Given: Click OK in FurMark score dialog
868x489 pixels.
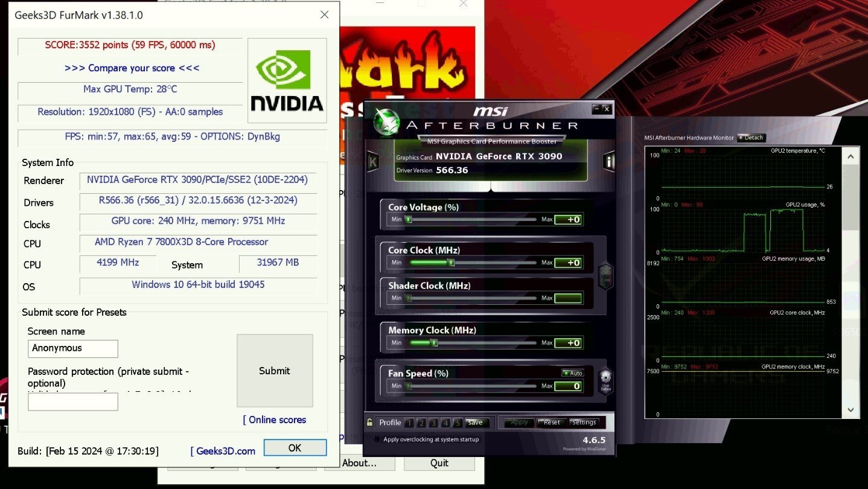Looking at the screenshot, I should point(295,447).
